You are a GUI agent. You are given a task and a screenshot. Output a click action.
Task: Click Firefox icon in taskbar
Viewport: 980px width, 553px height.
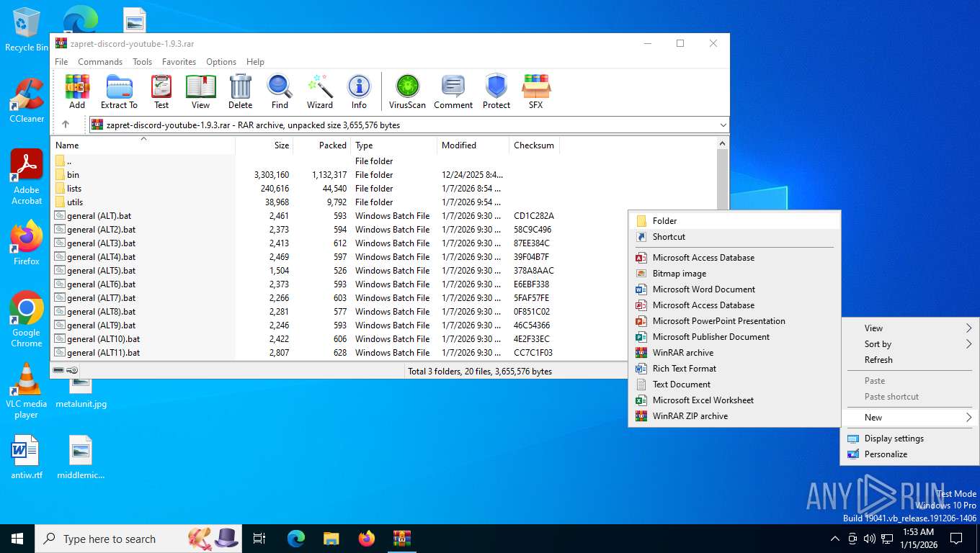(367, 539)
